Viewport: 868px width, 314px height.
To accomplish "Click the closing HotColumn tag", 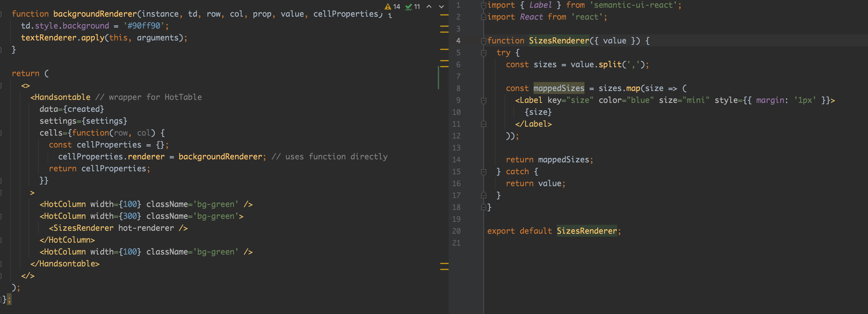I will tap(67, 240).
